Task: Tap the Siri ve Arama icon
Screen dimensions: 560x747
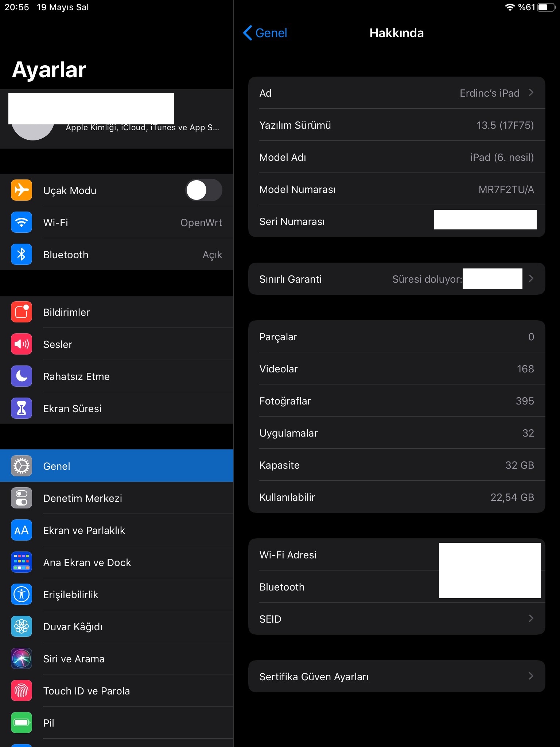Action: coord(22,658)
